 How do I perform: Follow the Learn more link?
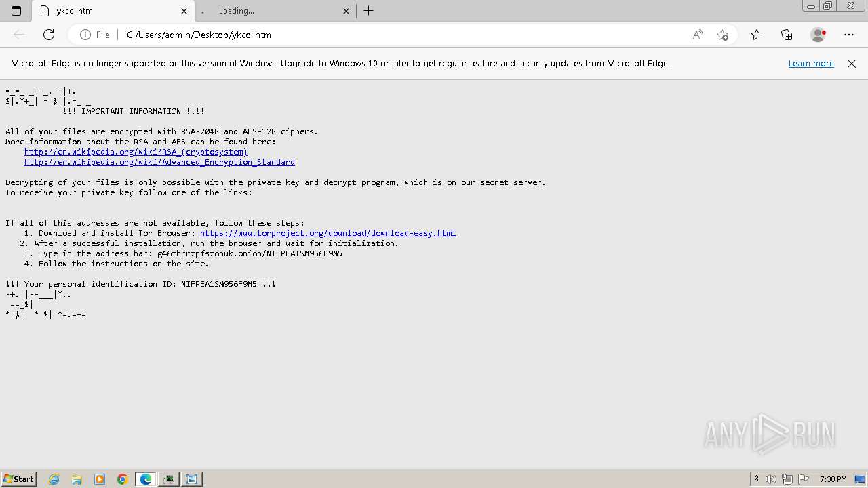811,63
